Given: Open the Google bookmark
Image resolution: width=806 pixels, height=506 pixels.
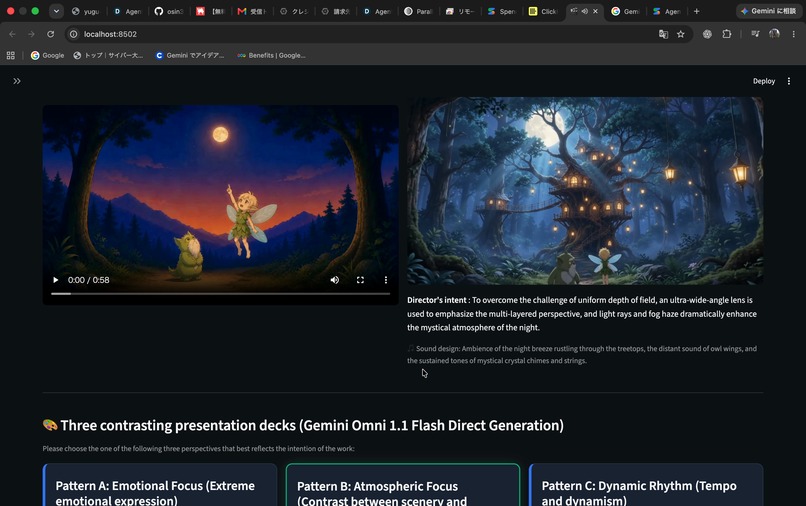Looking at the screenshot, I should coord(47,56).
